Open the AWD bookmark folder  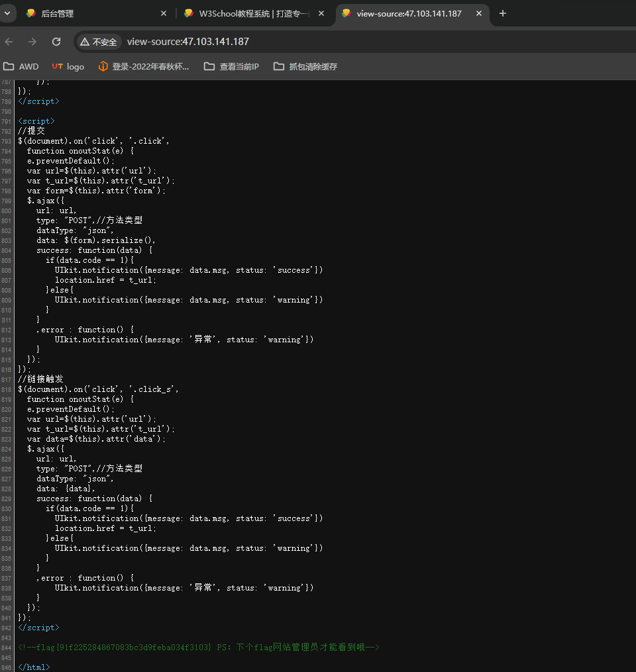[x=21, y=66]
